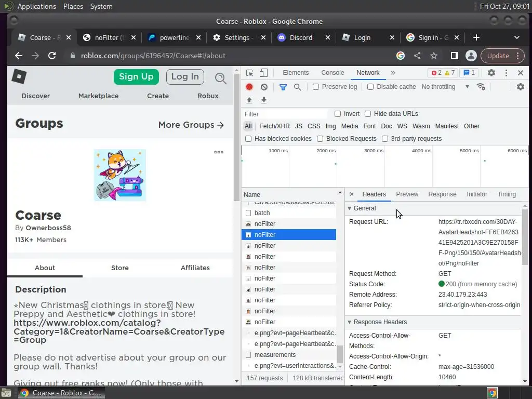Open the Roblox search magnifier icon
532x399 pixels.
[x=220, y=78]
